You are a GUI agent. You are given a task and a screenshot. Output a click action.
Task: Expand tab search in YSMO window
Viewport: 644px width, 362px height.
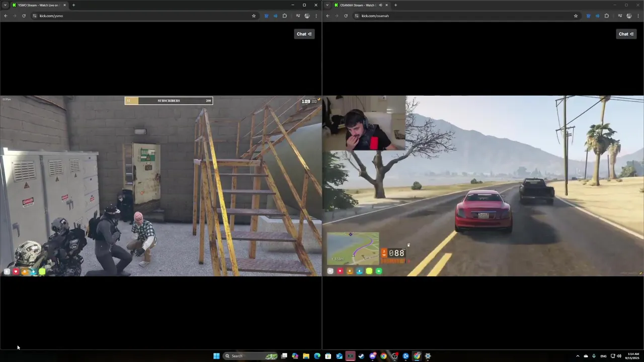click(5, 5)
